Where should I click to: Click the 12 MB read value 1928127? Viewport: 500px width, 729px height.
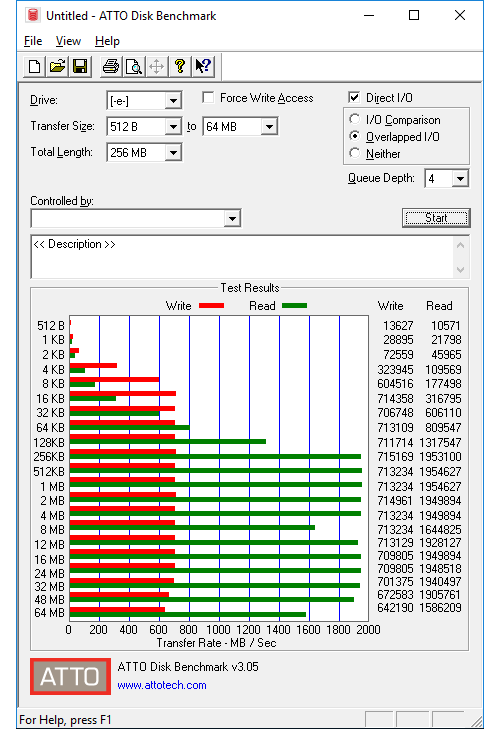tap(440, 543)
